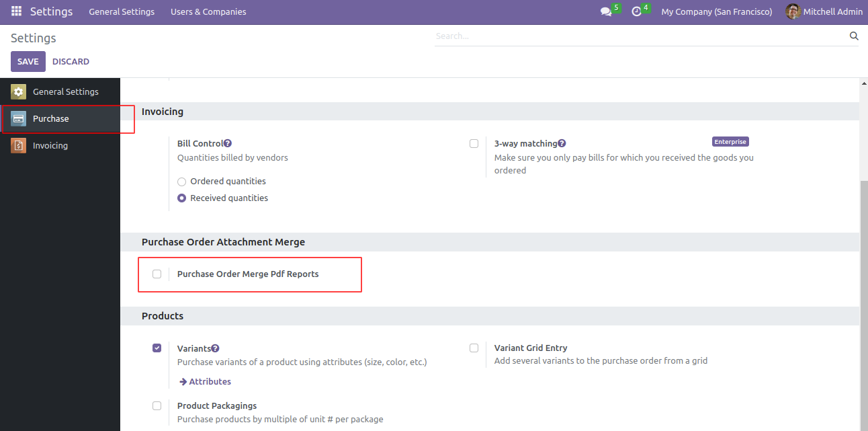Enable the Product Packagings checkbox
This screenshot has width=868, height=431.
click(x=157, y=405)
